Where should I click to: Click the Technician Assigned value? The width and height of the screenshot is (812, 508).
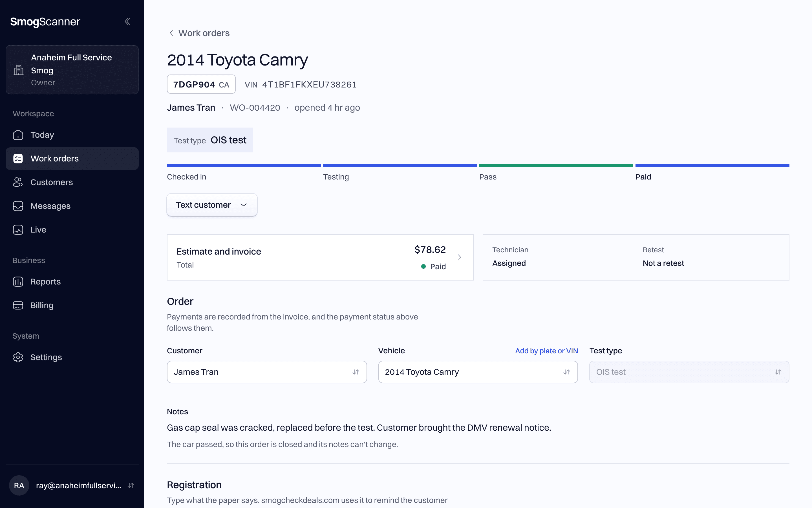click(x=509, y=263)
